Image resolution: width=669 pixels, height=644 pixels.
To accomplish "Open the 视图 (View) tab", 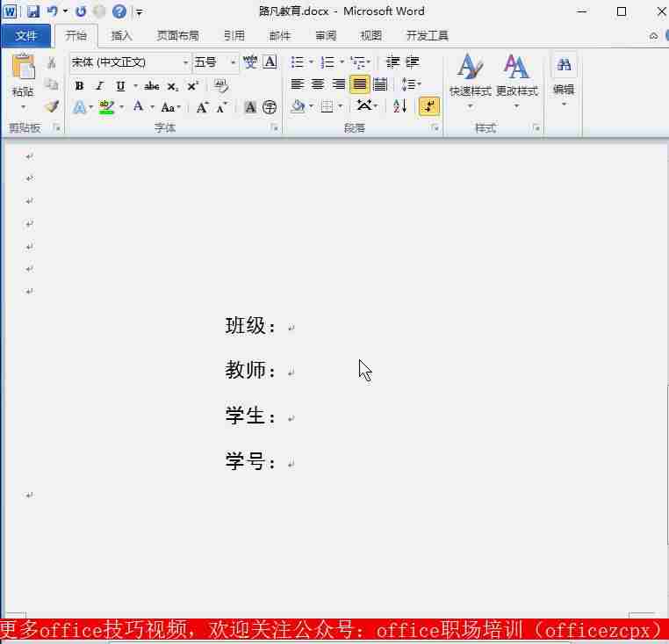I will (370, 35).
